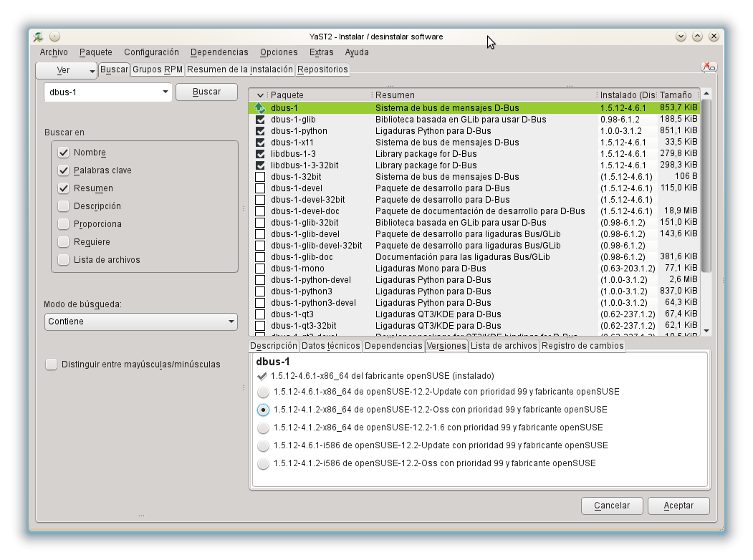Click the round sticky button beside the window icon
Screen dimensions: 753x560
tap(54, 37)
